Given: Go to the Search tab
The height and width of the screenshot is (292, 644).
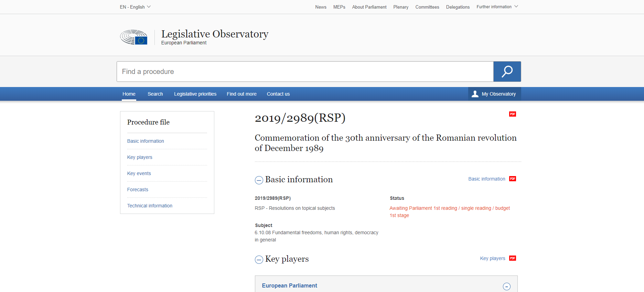Looking at the screenshot, I should [x=155, y=94].
